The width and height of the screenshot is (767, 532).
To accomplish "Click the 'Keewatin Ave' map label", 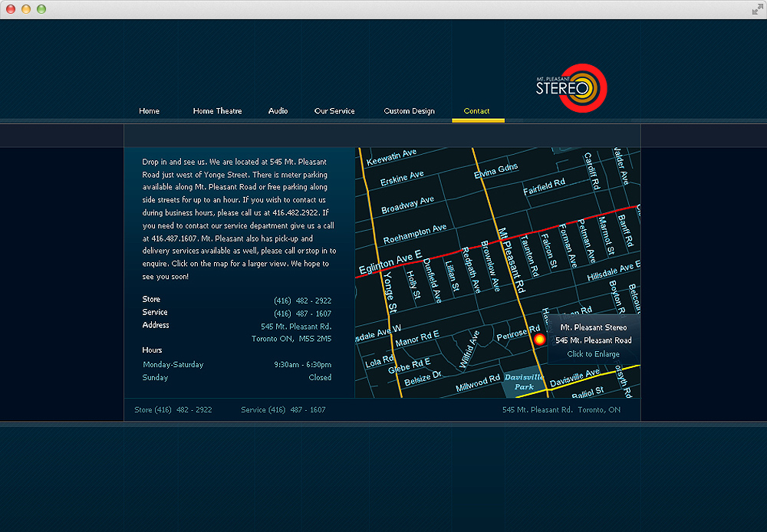I will (391, 157).
